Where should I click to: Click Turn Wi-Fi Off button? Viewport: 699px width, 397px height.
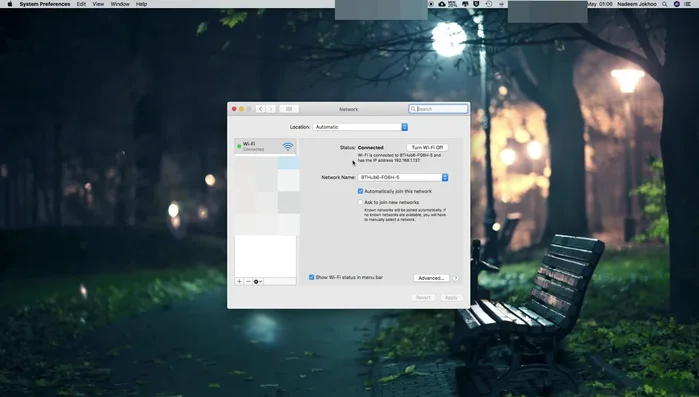pyautogui.click(x=427, y=147)
